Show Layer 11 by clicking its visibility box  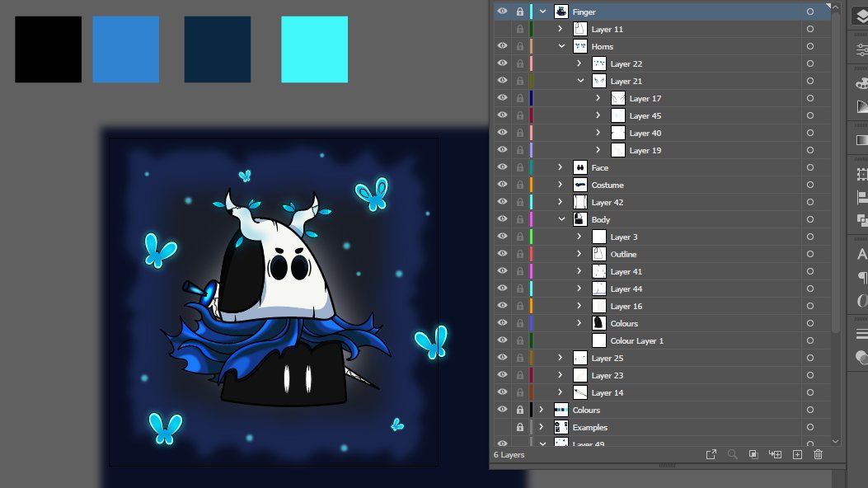point(502,29)
